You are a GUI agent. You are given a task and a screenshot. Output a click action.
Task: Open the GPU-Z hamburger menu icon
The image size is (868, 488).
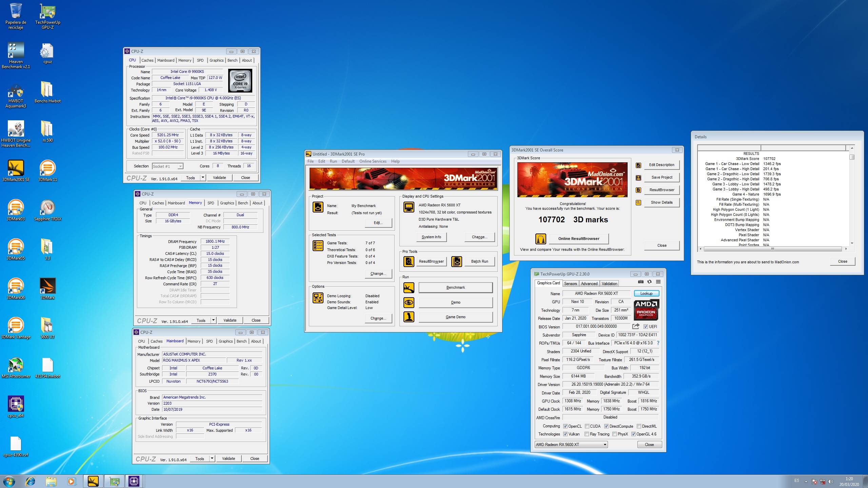[x=658, y=282]
